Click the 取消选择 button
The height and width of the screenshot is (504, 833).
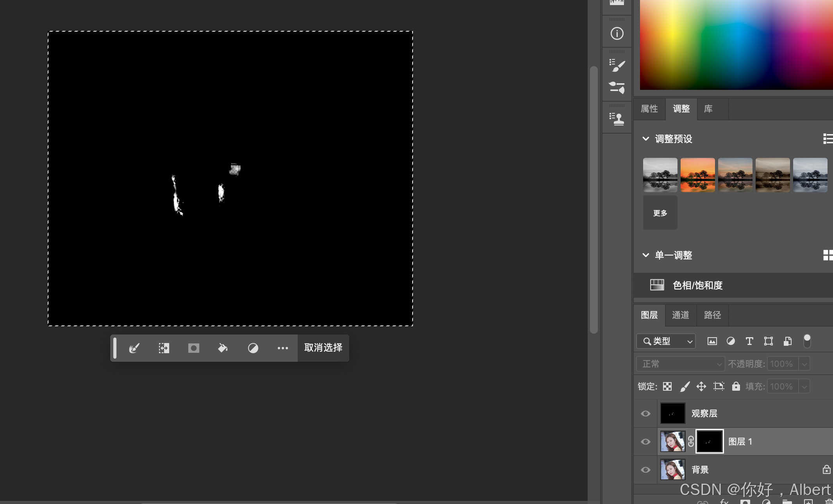coord(323,348)
